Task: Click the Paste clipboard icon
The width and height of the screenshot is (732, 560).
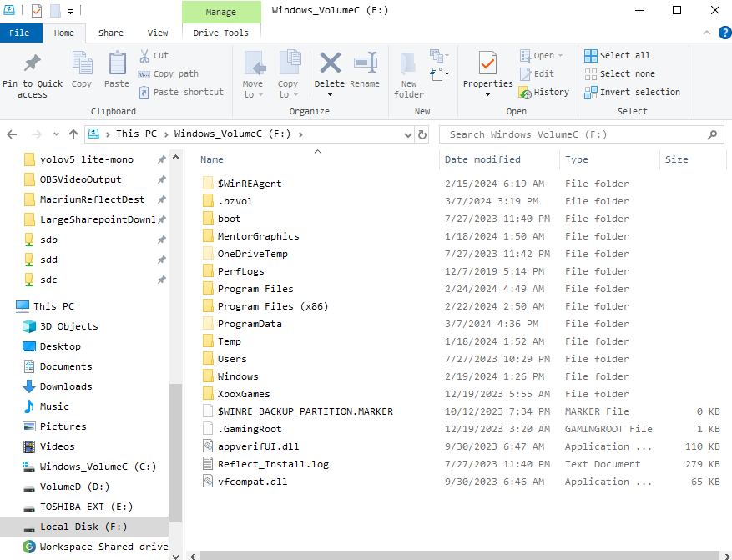Action: tap(117, 63)
